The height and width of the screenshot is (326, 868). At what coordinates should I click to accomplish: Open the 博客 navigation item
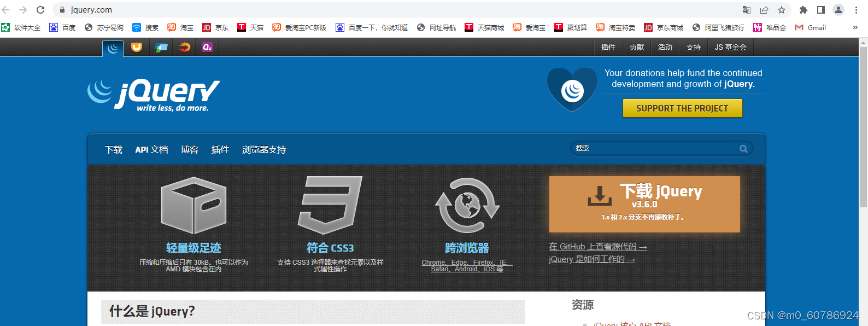click(x=190, y=150)
